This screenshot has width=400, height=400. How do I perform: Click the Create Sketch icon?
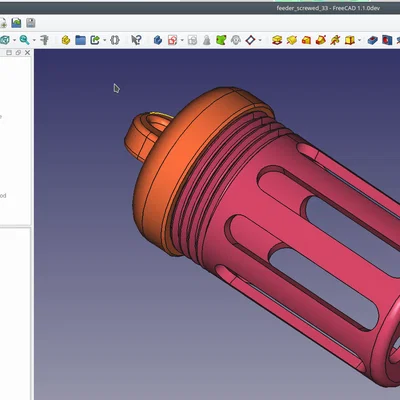(172, 40)
